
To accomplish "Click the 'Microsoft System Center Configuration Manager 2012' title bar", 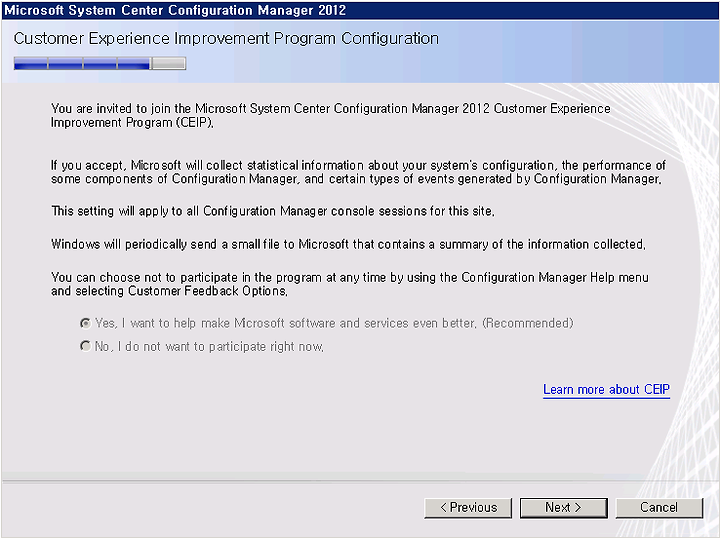I will point(360,10).
